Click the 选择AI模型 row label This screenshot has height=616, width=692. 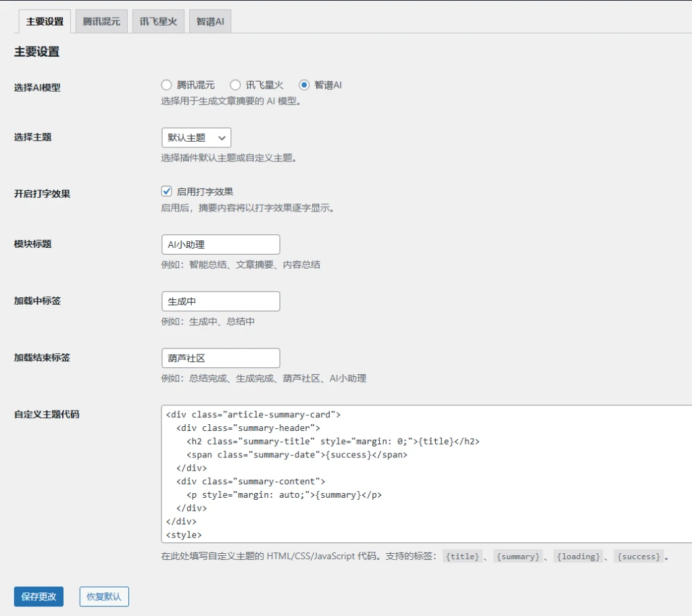coord(37,87)
